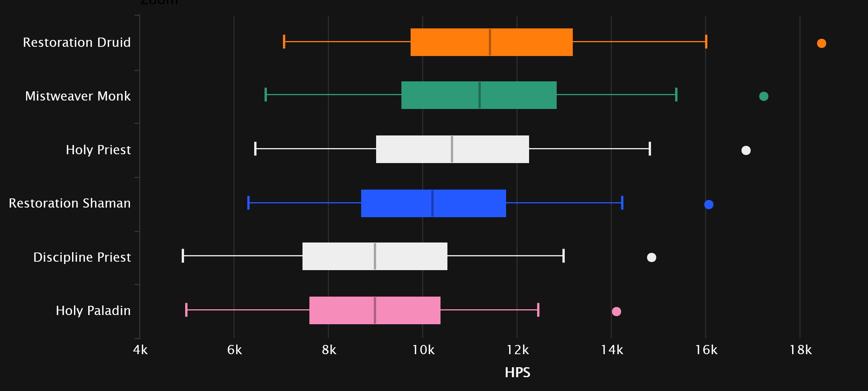Click the Mistweaver Monk axis label
868x391 pixels.
click(78, 96)
